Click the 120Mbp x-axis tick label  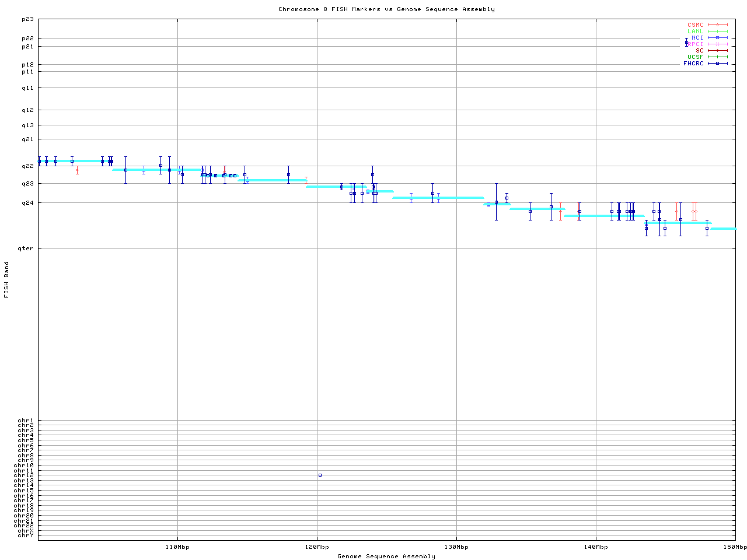pyautogui.click(x=317, y=547)
